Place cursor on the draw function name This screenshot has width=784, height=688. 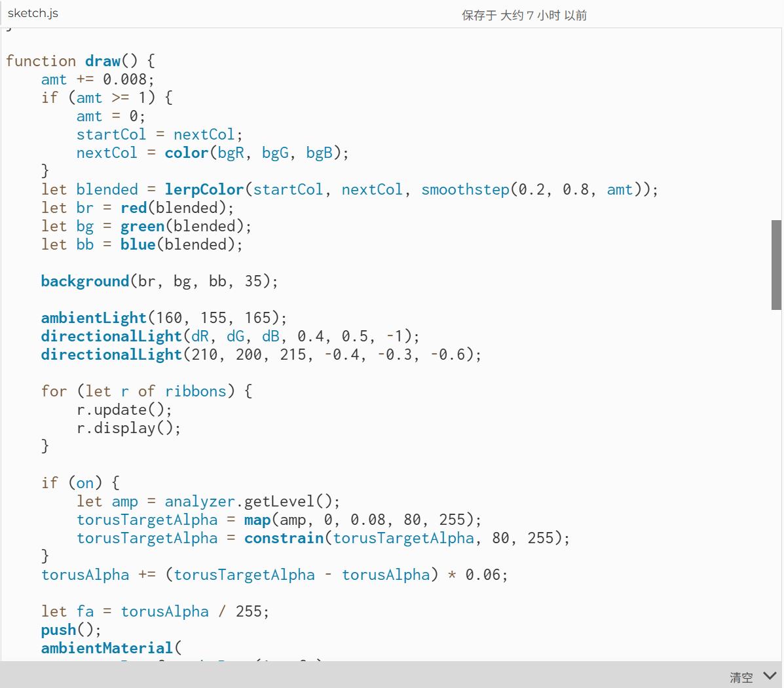click(x=102, y=60)
